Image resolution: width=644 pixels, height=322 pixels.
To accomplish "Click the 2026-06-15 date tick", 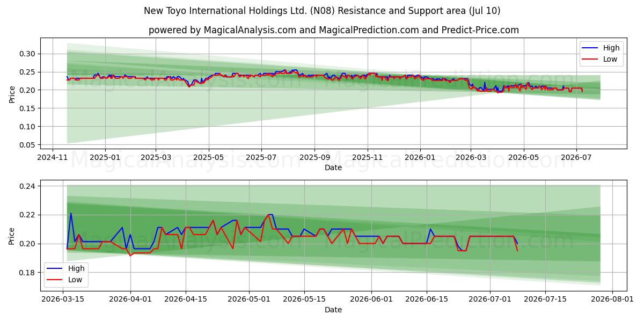I will point(427,299).
